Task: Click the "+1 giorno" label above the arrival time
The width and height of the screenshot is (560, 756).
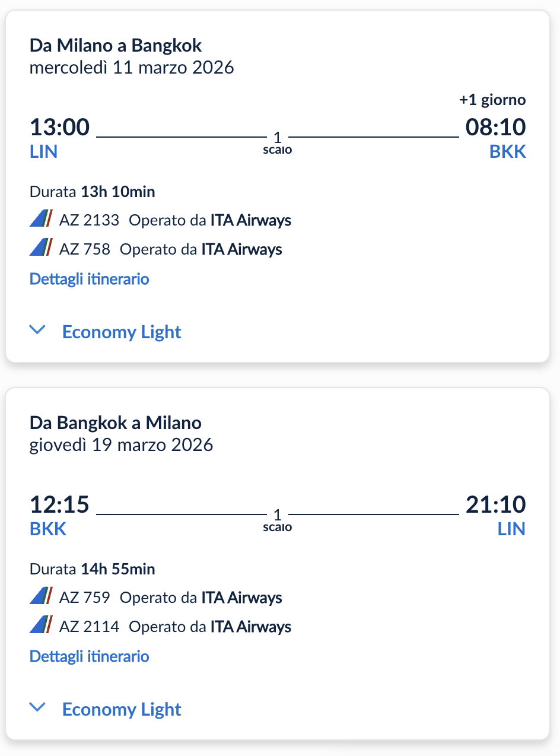Action: pyautogui.click(x=492, y=100)
